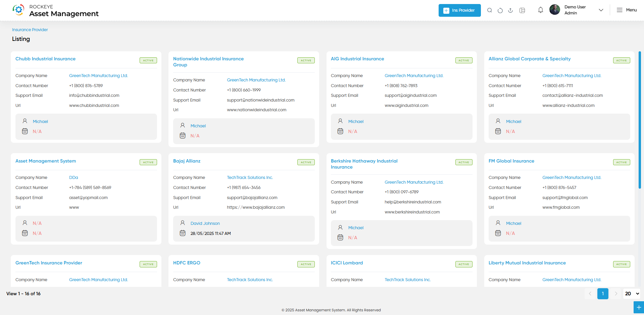Click ACTIVE badge on FM Global card
The width and height of the screenshot is (644, 315).
point(622,162)
